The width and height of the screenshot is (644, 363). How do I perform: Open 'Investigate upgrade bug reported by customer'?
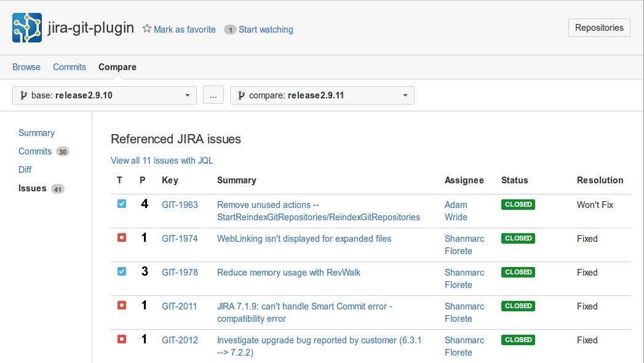tap(319, 346)
